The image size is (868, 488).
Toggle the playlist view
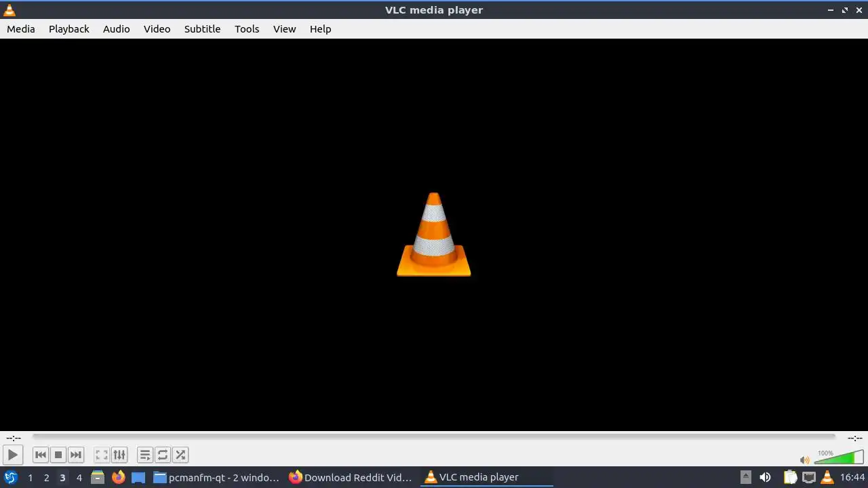tap(145, 455)
